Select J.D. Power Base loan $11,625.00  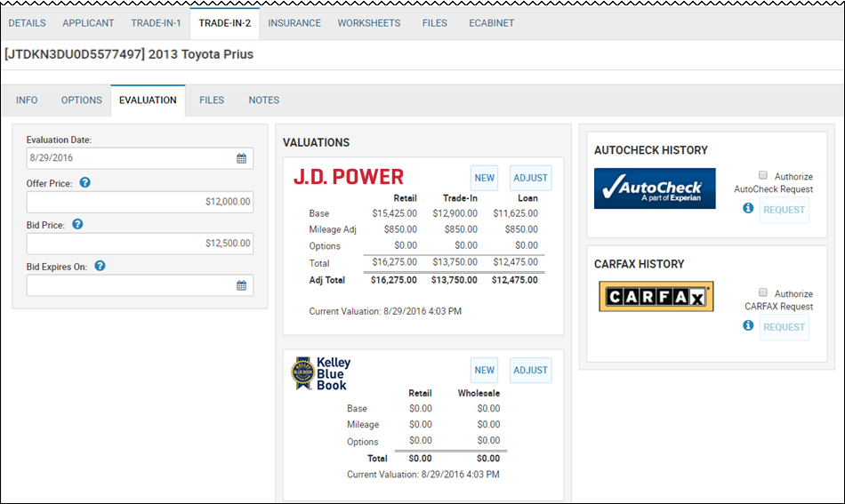click(515, 213)
